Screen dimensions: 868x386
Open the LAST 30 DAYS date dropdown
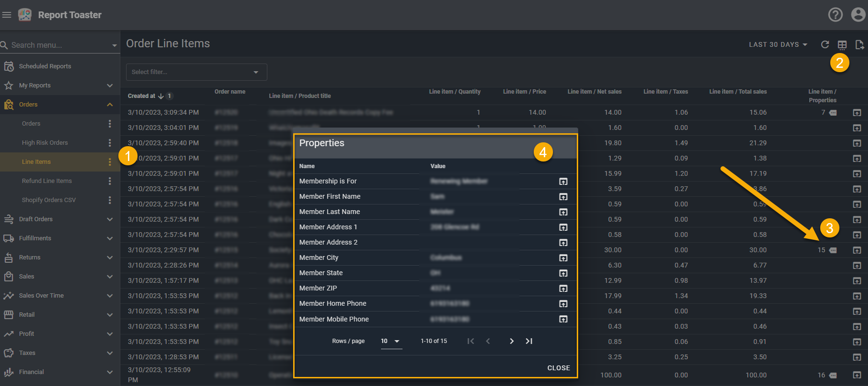point(778,44)
